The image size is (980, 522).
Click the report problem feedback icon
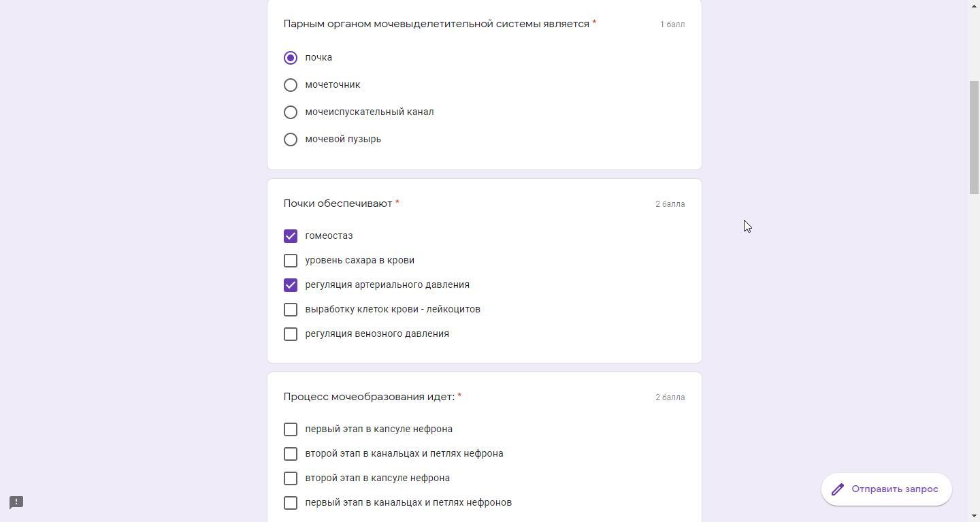pyautogui.click(x=16, y=502)
